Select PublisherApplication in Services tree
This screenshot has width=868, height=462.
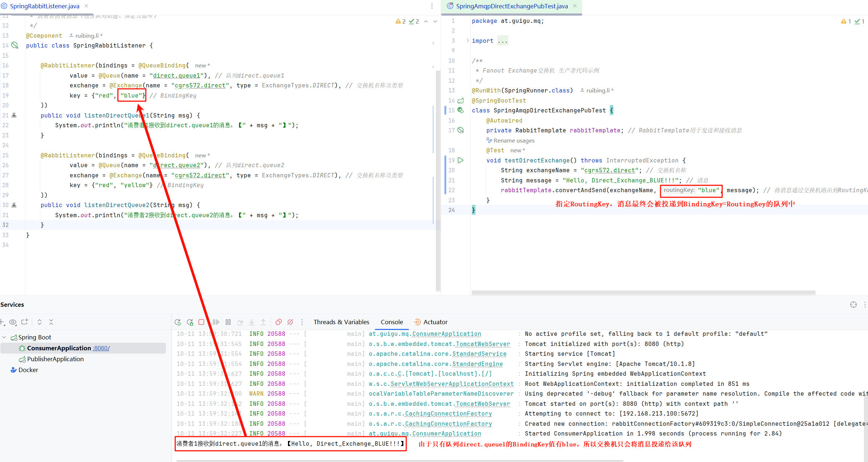[x=55, y=359]
